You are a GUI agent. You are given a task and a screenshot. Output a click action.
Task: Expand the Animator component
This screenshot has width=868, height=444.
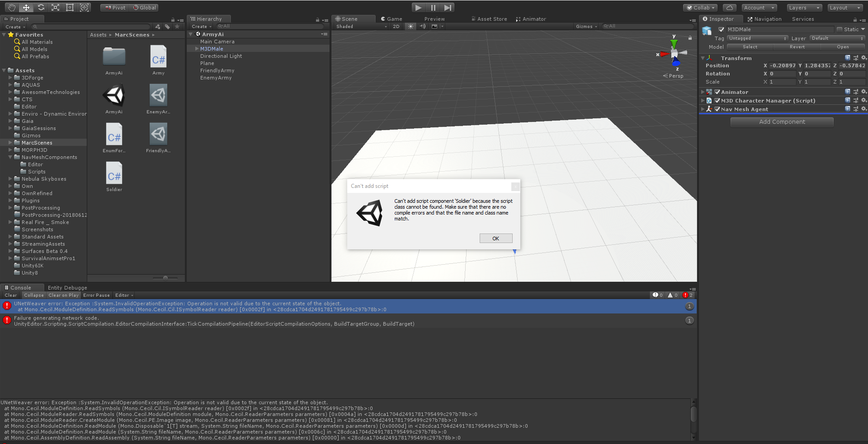point(703,92)
